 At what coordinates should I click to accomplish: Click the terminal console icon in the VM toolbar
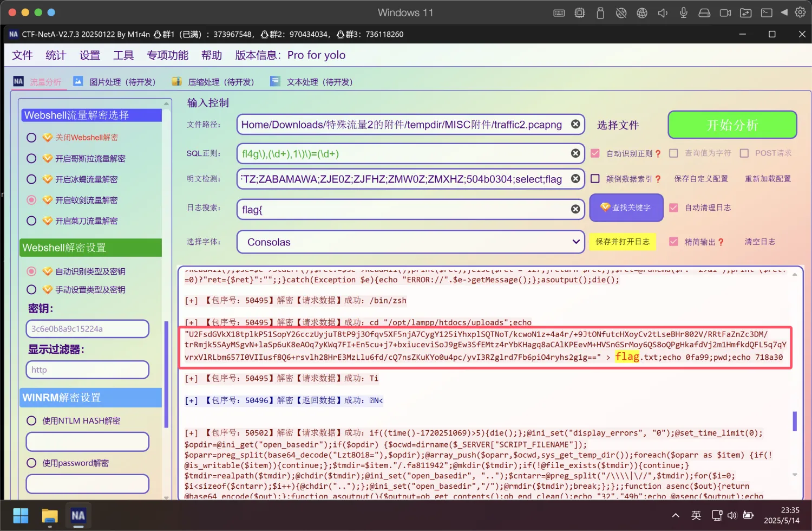[x=767, y=13]
